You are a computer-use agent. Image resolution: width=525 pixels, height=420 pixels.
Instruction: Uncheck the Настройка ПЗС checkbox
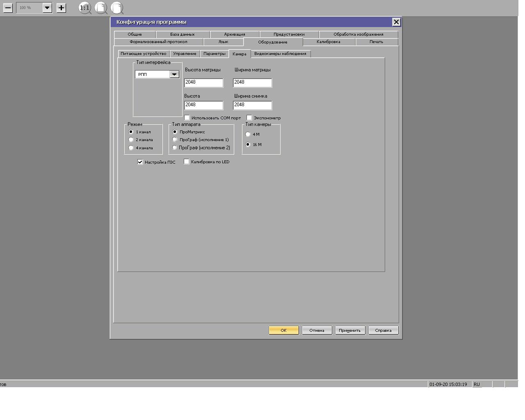[140, 162]
